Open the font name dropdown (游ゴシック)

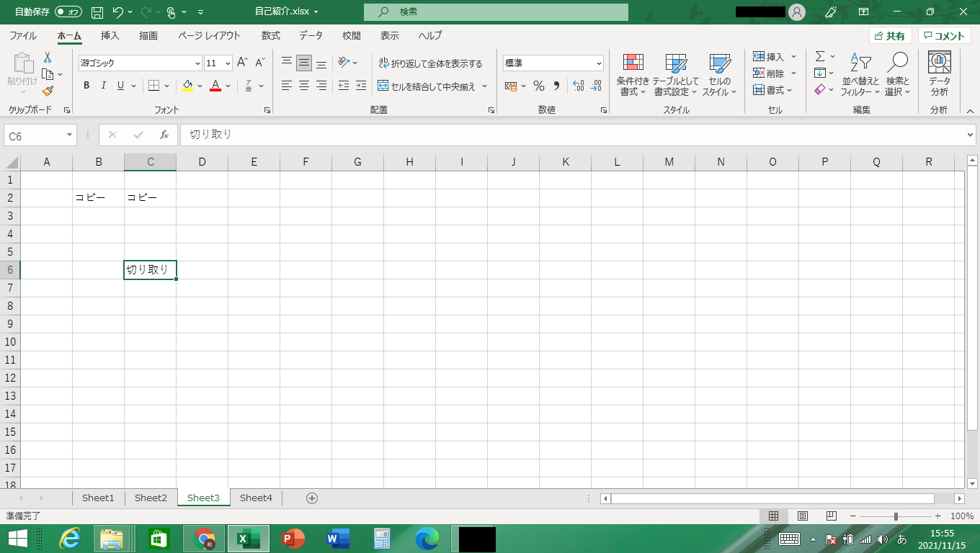(x=198, y=63)
